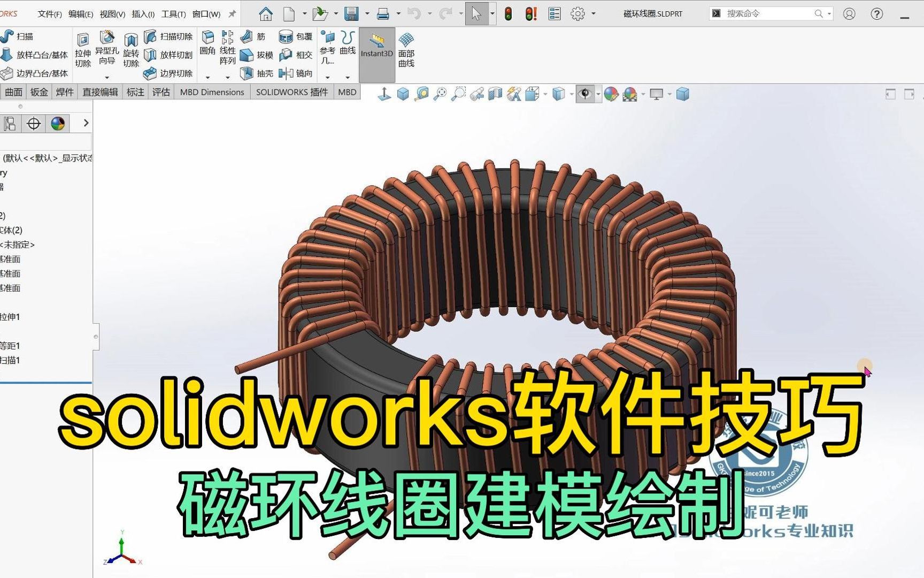924x578 pixels.
Task: Switch to the 钣金 tab
Action: coord(39,92)
